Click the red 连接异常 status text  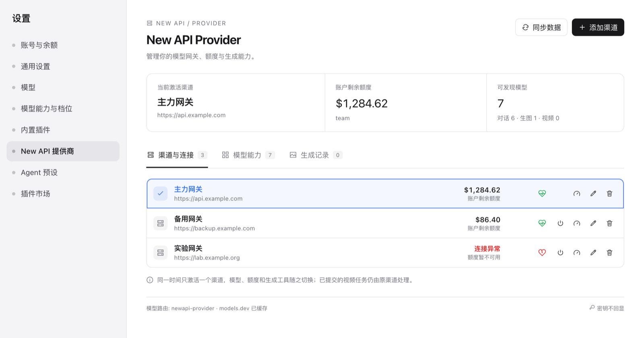click(487, 249)
